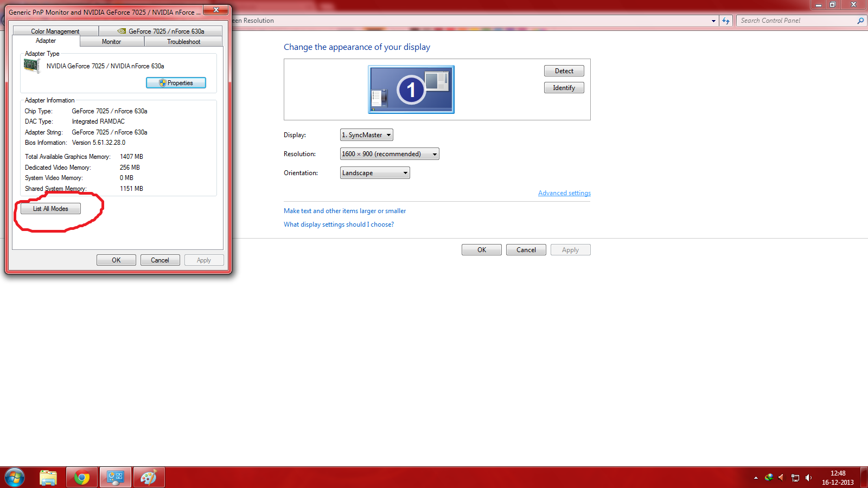Launch Google Chrome from the taskbar
Viewport: 868px width, 488px height.
click(82, 478)
